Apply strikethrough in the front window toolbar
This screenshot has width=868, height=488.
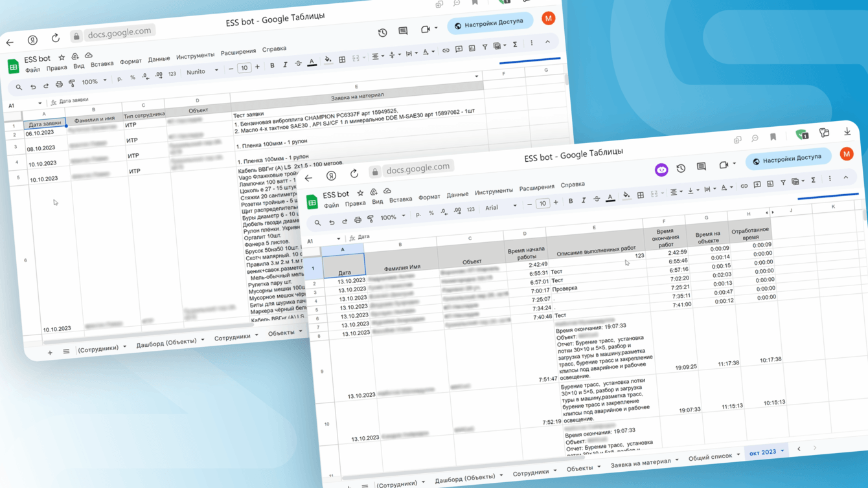597,199
